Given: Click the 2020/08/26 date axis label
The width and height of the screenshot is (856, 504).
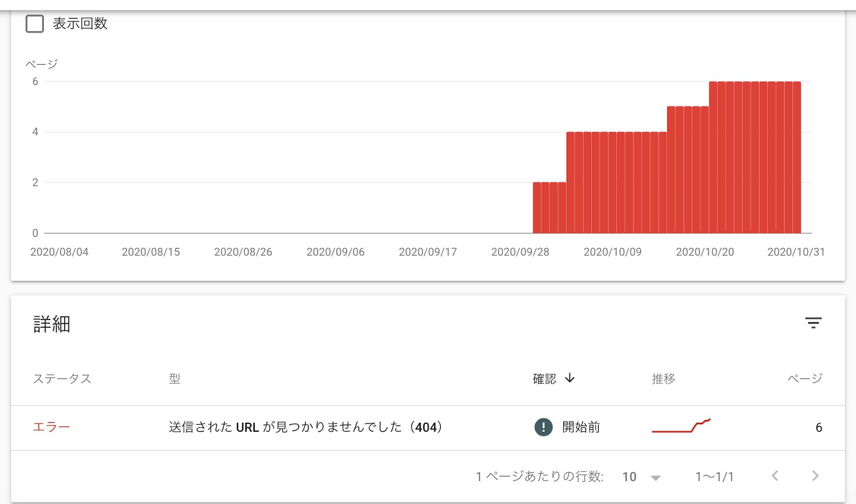Looking at the screenshot, I should click(x=243, y=252).
